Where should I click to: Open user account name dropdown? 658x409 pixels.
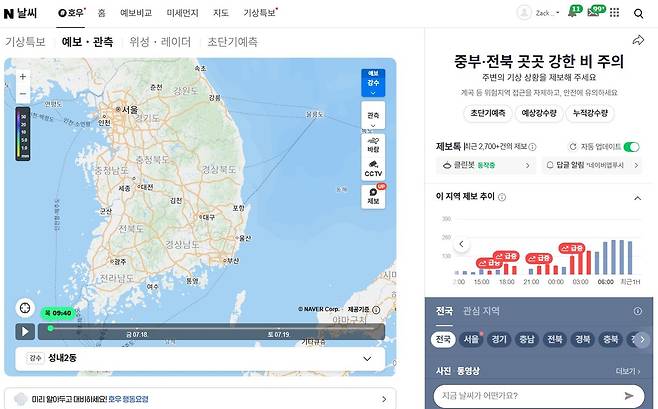click(547, 13)
